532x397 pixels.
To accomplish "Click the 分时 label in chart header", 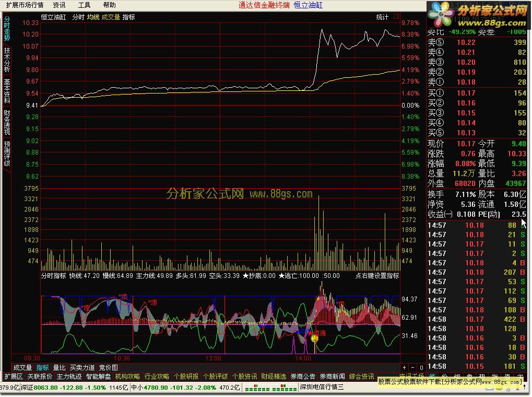I will [78, 17].
